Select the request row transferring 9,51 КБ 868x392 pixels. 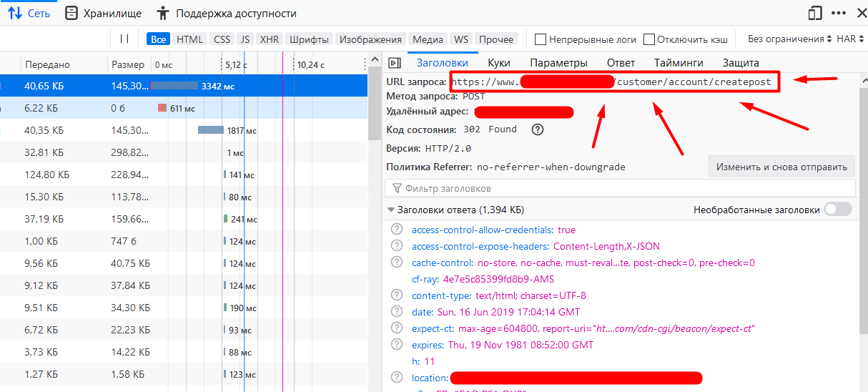[184, 307]
